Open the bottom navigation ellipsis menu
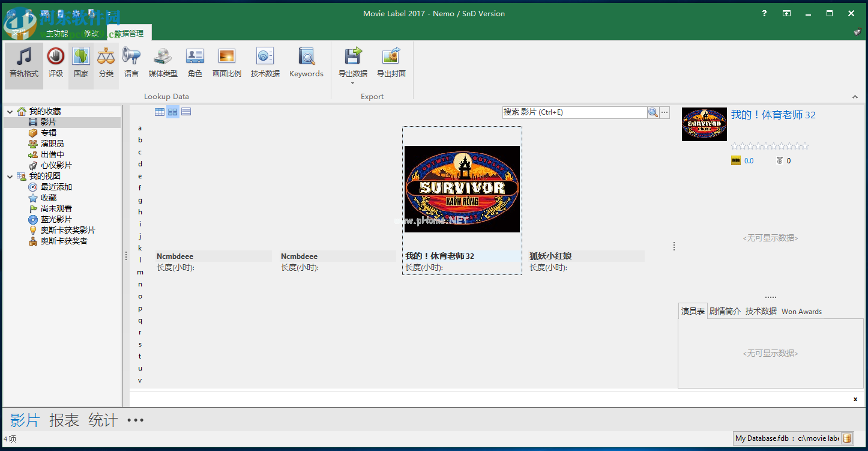This screenshot has width=868, height=451. tap(136, 420)
